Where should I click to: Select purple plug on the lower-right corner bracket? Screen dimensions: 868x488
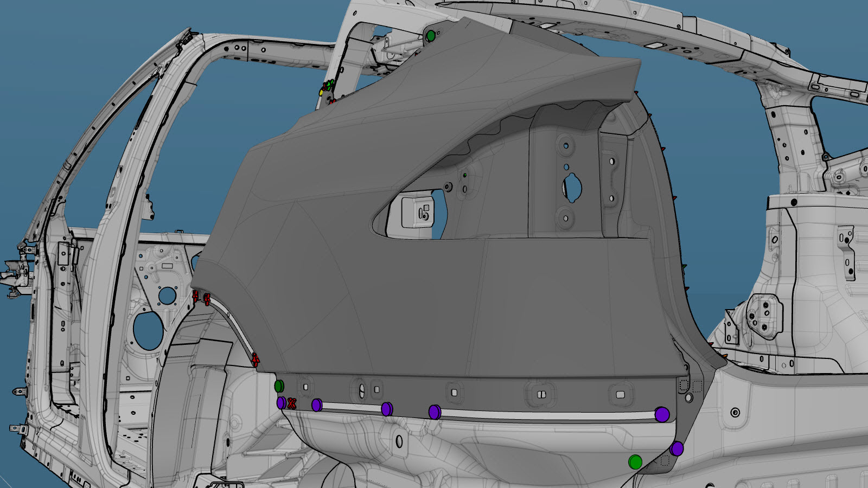pyautogui.click(x=676, y=448)
